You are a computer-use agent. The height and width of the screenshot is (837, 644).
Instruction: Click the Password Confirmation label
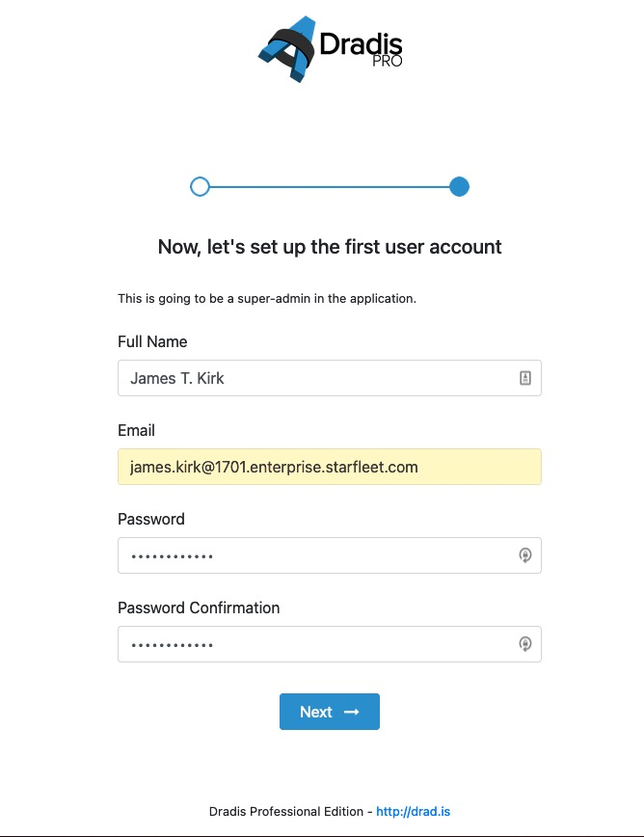(x=199, y=607)
